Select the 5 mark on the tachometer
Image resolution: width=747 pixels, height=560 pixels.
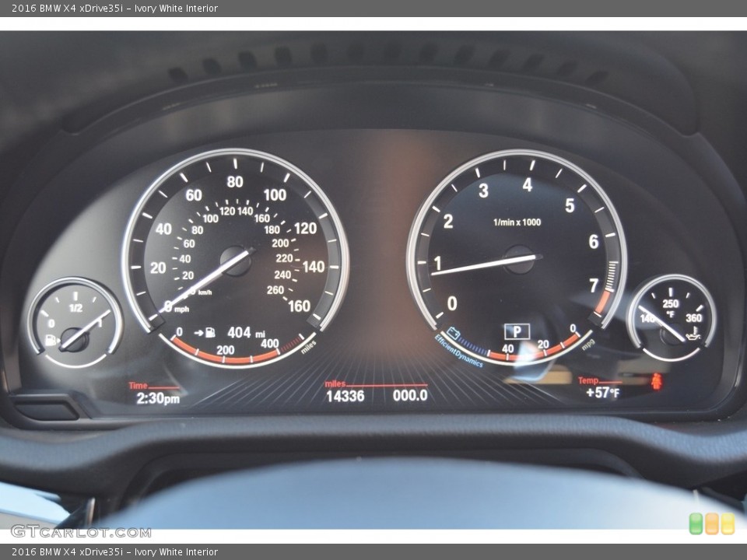pos(570,205)
